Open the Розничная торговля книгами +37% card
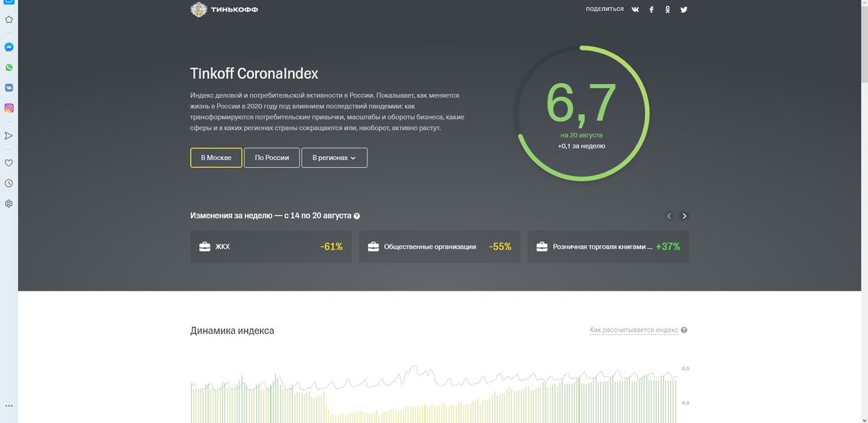Screen dimensions: 868x423 click(608, 247)
